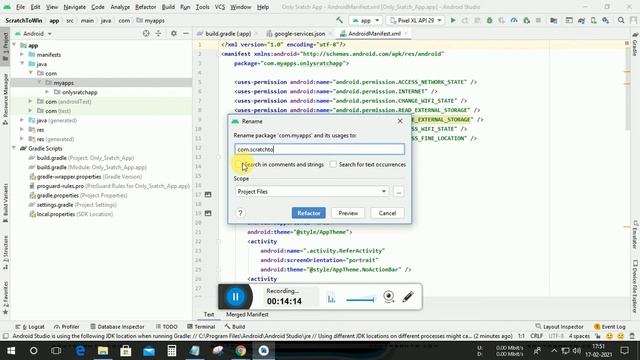Viewport: 640px width, 360px height.
Task: Expand the manifests folder
Action: click(x=22, y=54)
